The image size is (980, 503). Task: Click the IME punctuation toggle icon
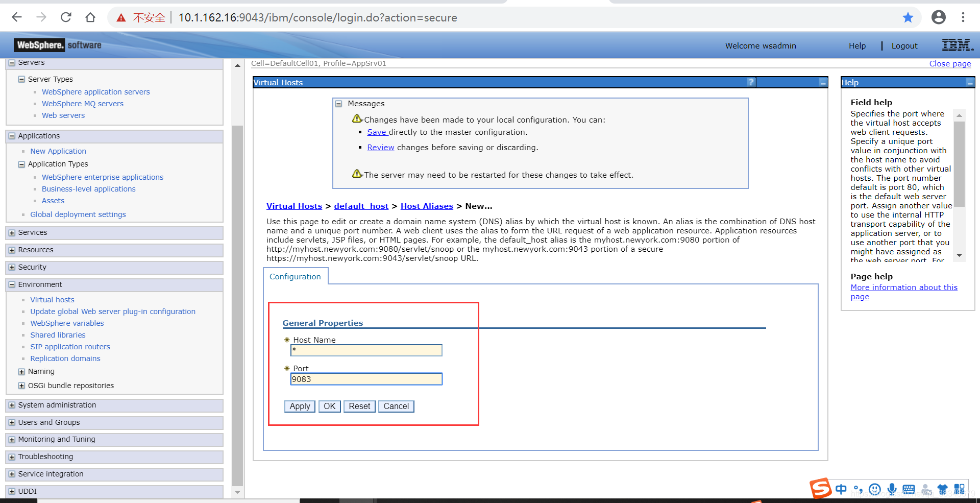[x=858, y=489]
